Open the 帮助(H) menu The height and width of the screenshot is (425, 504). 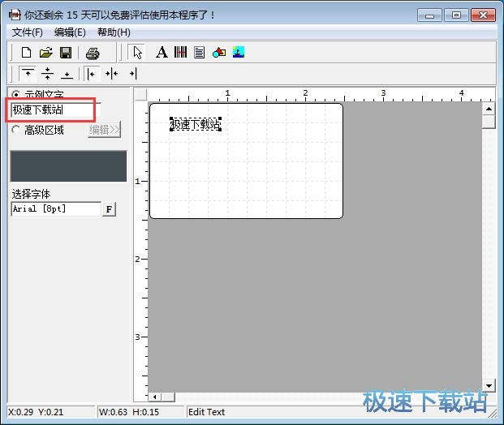click(114, 32)
